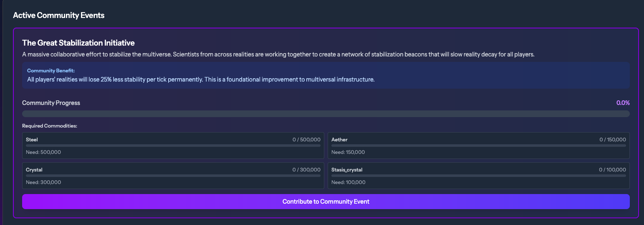Screen dimensions: 644x225
Task: Click the Need: 100,000 text
Action: point(349,182)
